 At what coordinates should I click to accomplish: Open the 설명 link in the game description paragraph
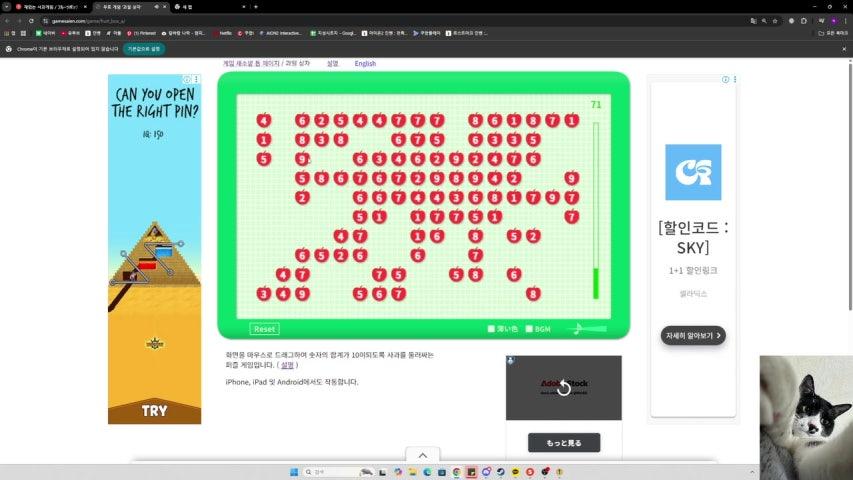pos(287,365)
